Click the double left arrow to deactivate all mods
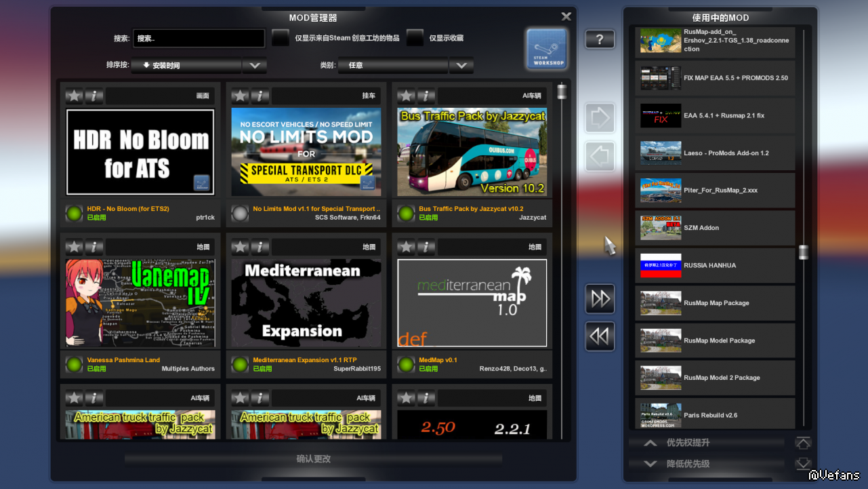This screenshot has height=489, width=868. tap(600, 336)
